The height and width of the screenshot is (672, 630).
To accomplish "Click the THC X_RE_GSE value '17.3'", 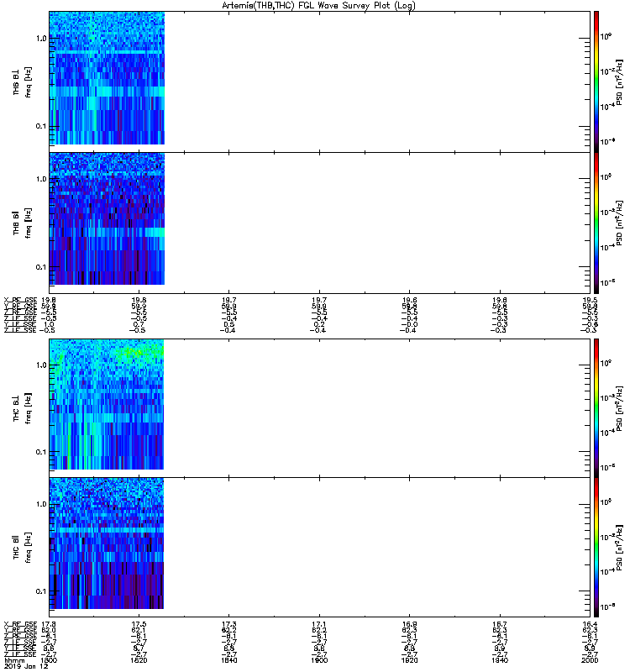I will (229, 624).
